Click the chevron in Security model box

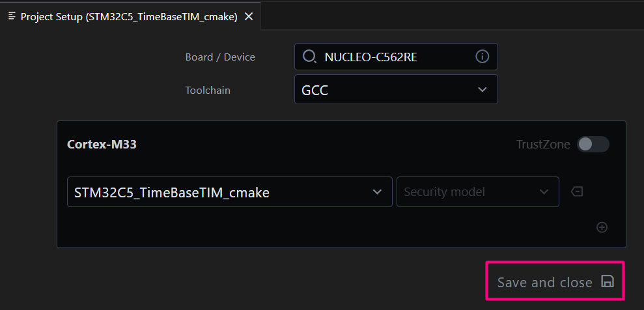[544, 192]
